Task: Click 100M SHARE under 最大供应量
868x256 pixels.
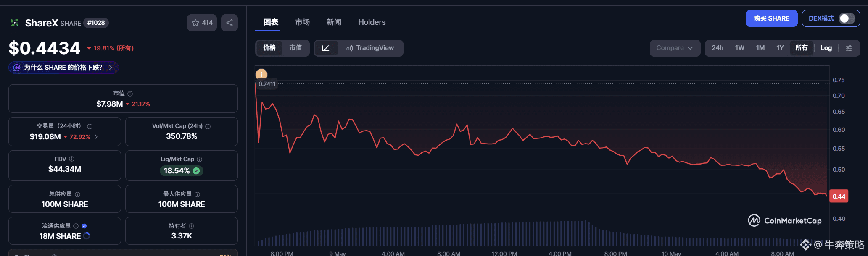Action: click(x=182, y=204)
